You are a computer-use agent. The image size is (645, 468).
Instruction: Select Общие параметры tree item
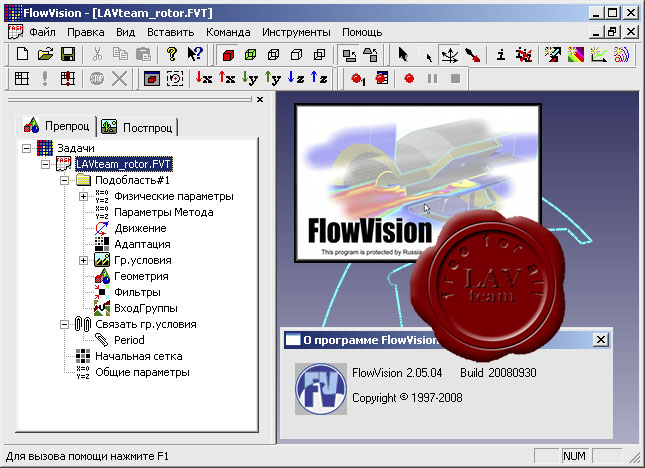tap(142, 372)
